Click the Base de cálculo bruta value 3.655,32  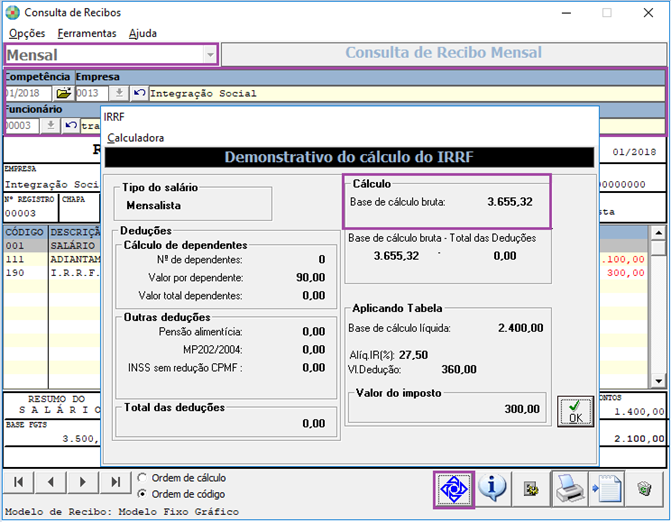[510, 202]
